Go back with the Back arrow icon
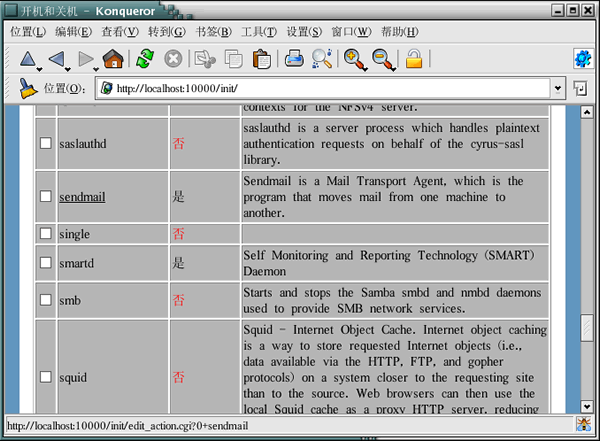Screen dimensions: 600x441 (x=57, y=59)
